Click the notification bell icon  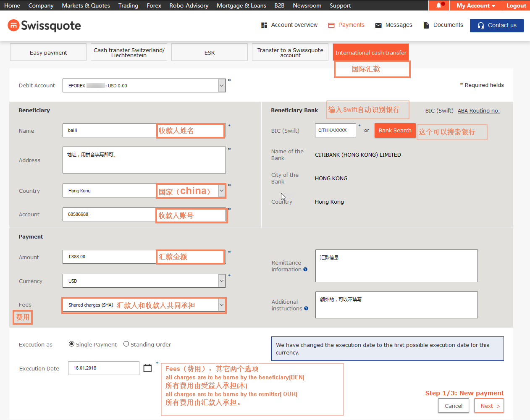[x=439, y=5]
